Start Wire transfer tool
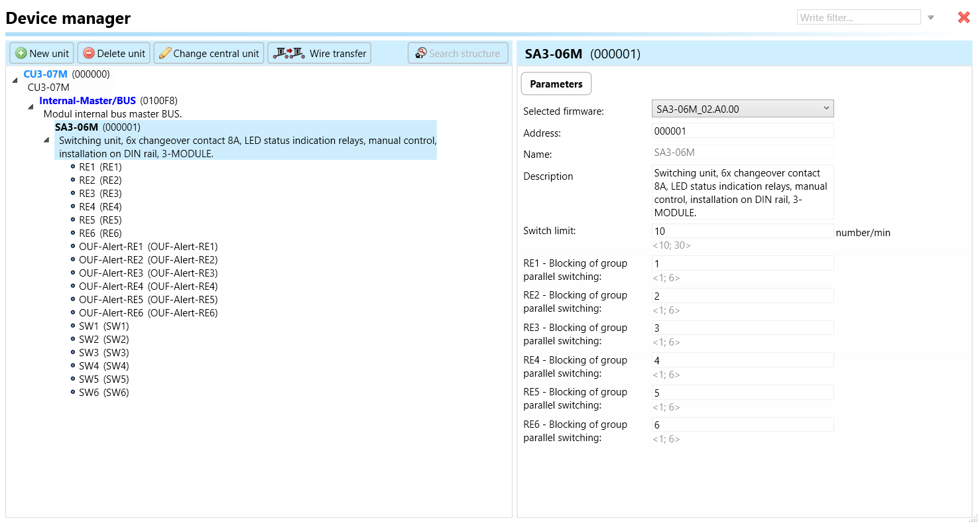 (319, 54)
